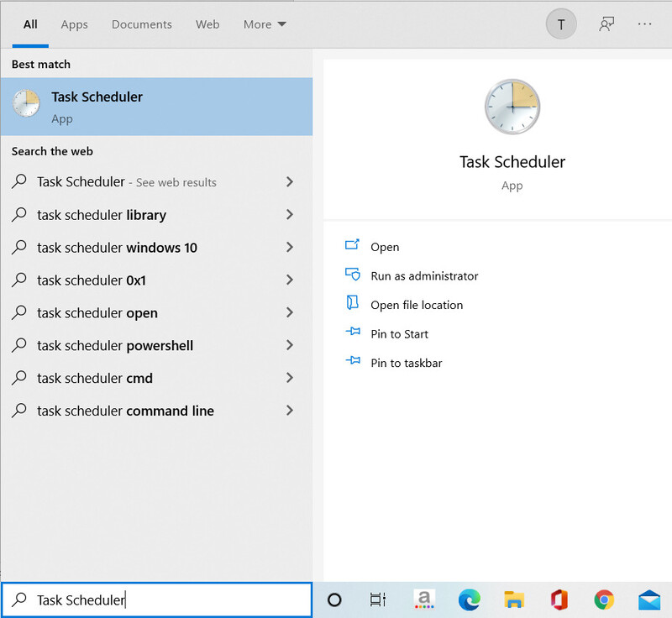
Task: Click the Open file location folder icon
Action: click(352, 303)
